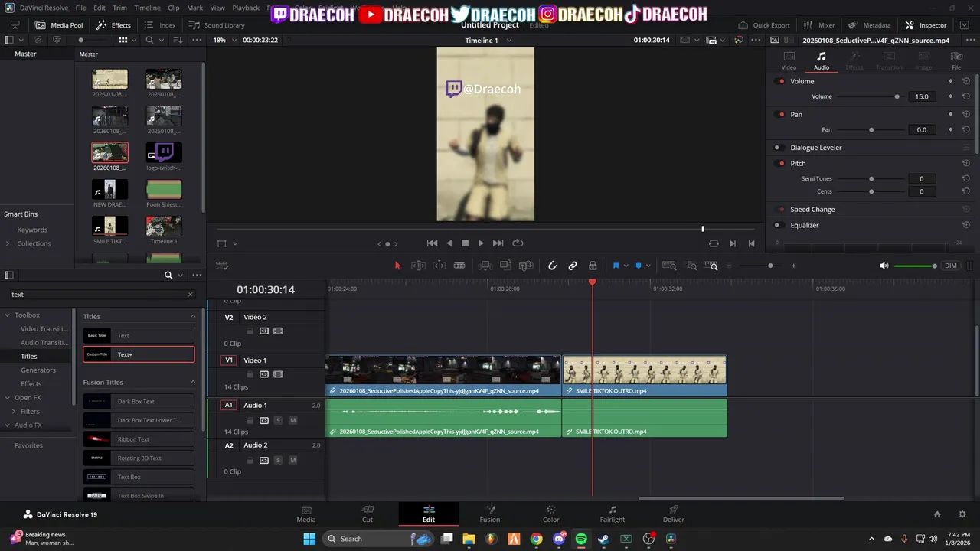Select the Blade edit mode tool
The width and height of the screenshot is (980, 551).
[x=459, y=266]
